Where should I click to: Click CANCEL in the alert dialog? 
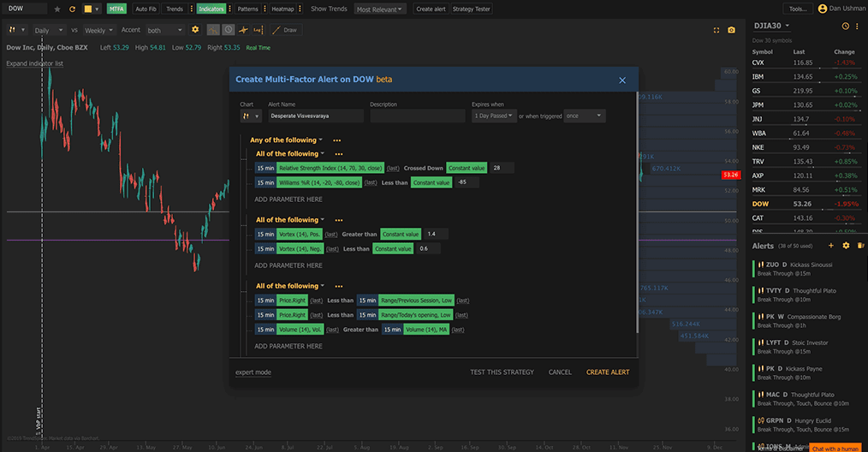coord(560,372)
